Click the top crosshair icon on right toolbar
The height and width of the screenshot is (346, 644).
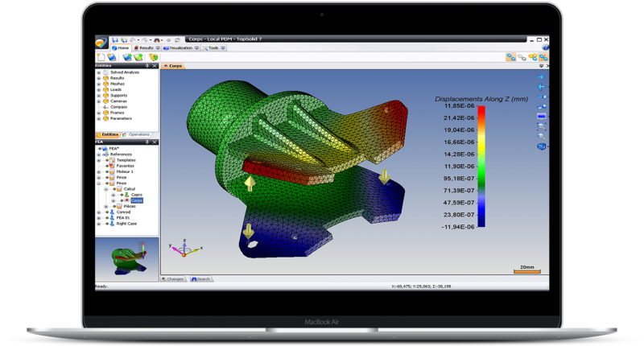tap(541, 77)
